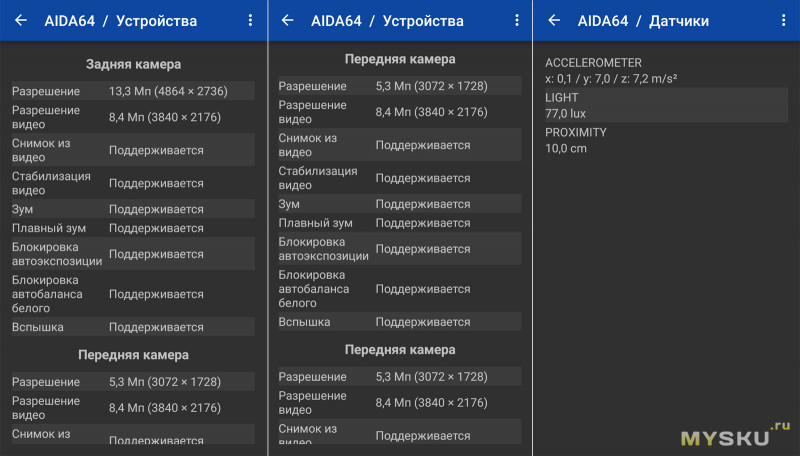The height and width of the screenshot is (456, 800).
Task: Open overflow menu in the Датчики panel
Action: pos(783,20)
